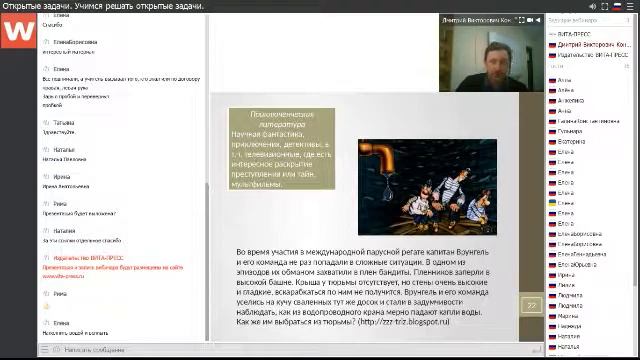Image resolution: width=640 pixels, height=360 pixels.
Task: Click sender name Татьяна in chat
Action: pos(64,122)
